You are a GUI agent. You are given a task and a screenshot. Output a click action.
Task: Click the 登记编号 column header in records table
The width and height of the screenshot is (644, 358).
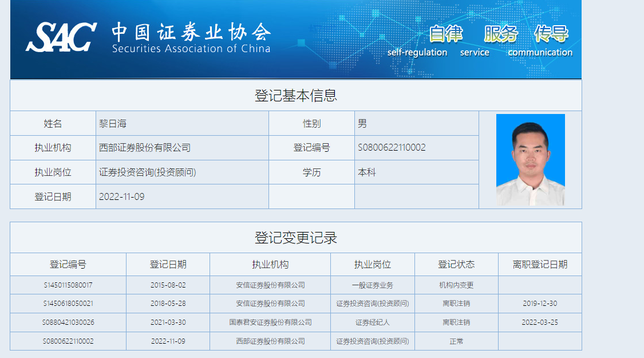pyautogui.click(x=68, y=265)
